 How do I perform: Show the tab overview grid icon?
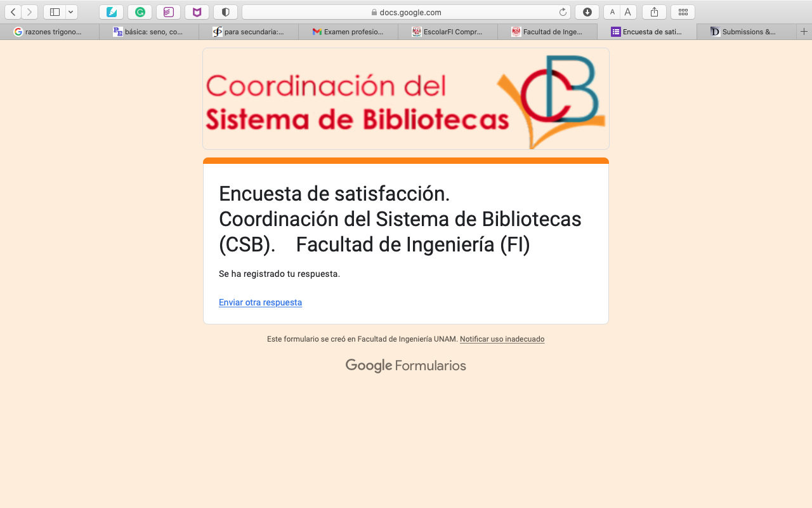pyautogui.click(x=683, y=12)
